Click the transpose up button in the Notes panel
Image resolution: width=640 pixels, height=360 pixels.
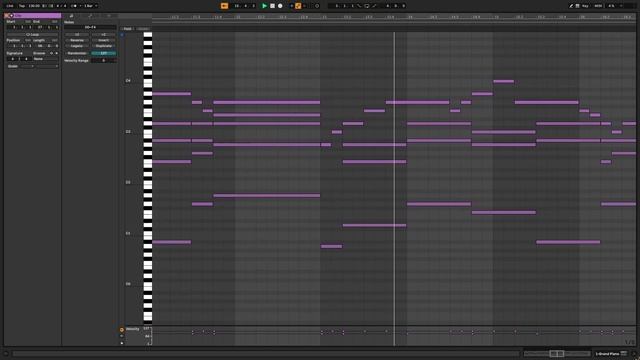click(104, 35)
